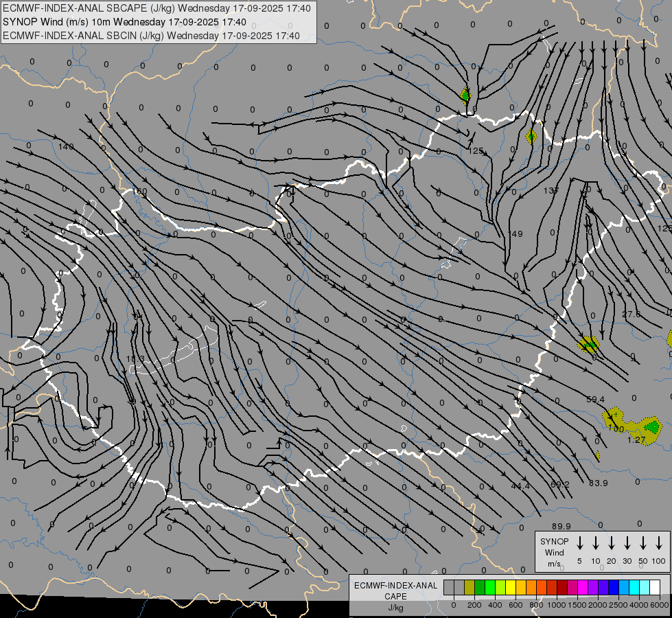Select the olive swatch in CAPE legend
The width and height of the screenshot is (672, 618).
click(x=470, y=587)
